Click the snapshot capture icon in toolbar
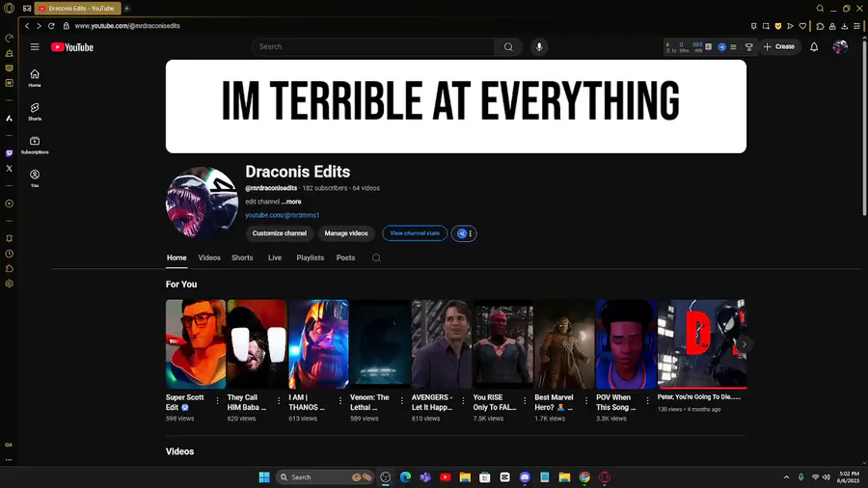The width and height of the screenshot is (868, 488). point(766,26)
